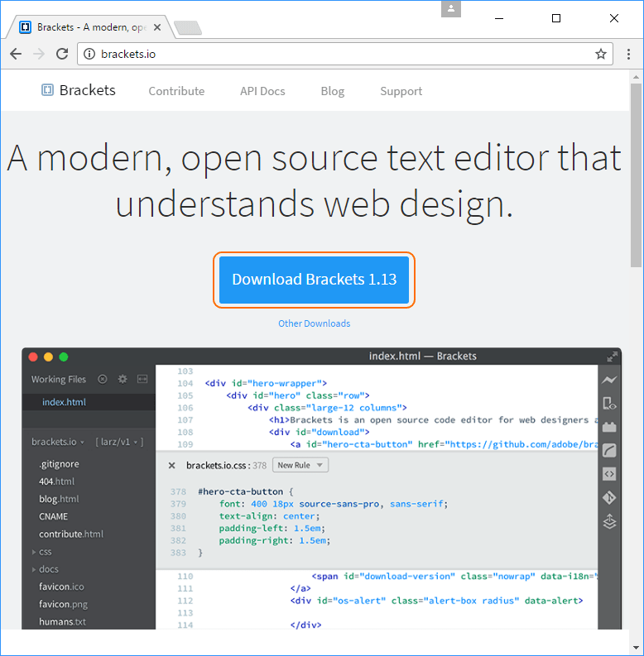Click the browser back arrow

[x=16, y=54]
